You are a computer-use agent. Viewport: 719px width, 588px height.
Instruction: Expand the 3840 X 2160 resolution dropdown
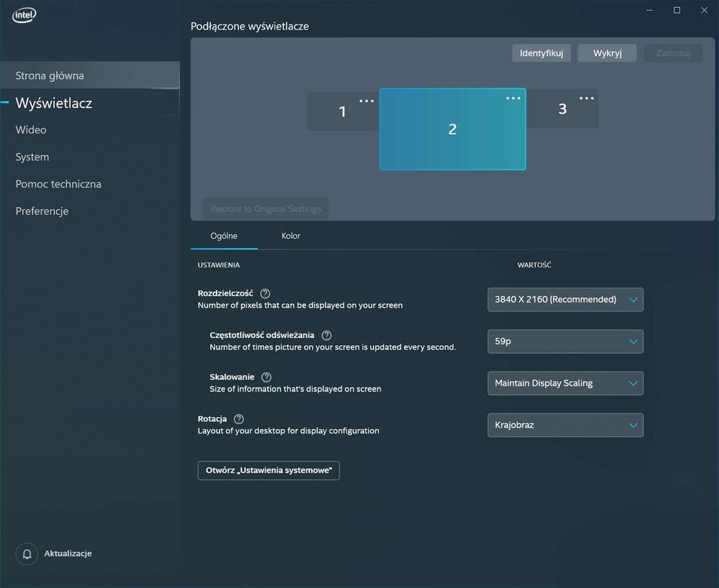pyautogui.click(x=565, y=300)
